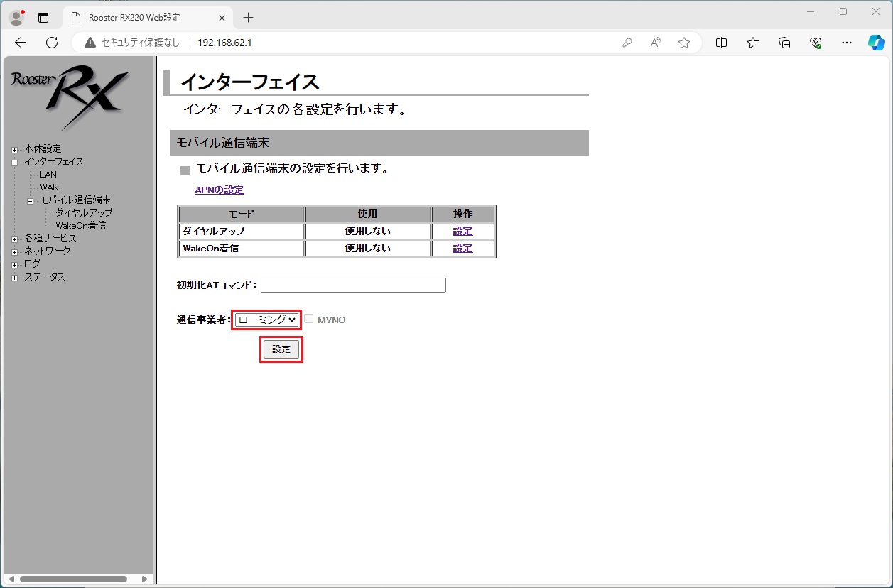893x588 pixels.
Task: Click the read aloud icon
Action: pyautogui.click(x=656, y=43)
